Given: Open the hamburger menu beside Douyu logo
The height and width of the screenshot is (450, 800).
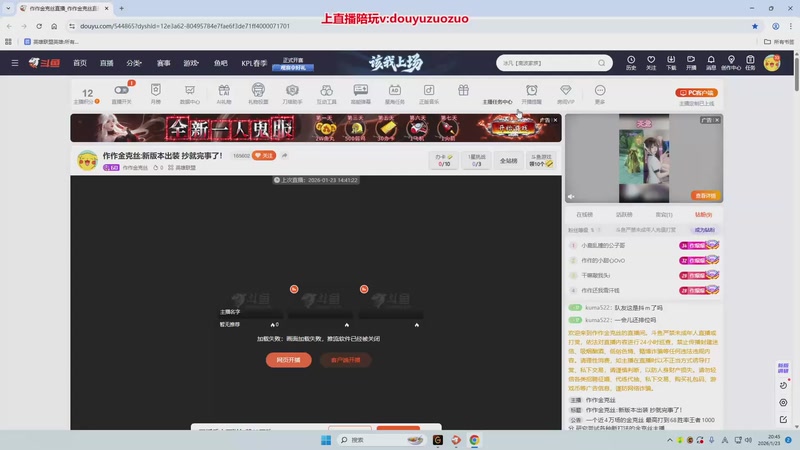Looking at the screenshot, I should coord(15,63).
